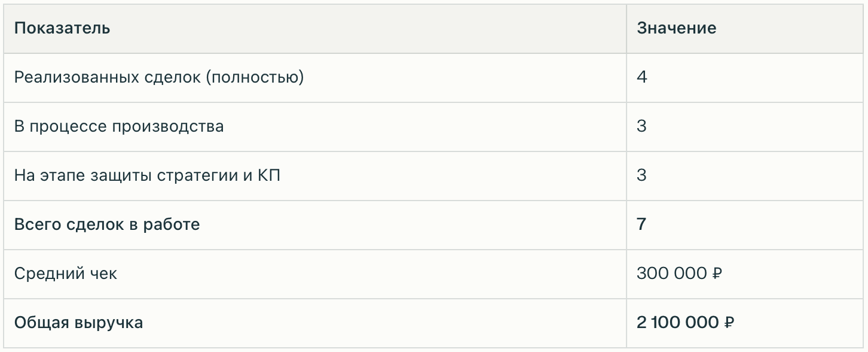Select the "Реализованных сделок (полностью)" cell
Viewport: 868px width, 352px height.
point(159,77)
